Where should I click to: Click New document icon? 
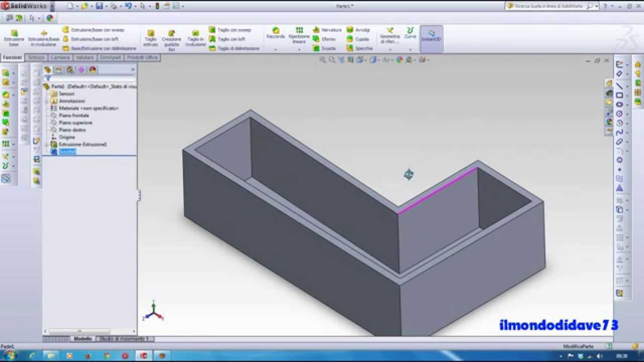pyautogui.click(x=70, y=6)
